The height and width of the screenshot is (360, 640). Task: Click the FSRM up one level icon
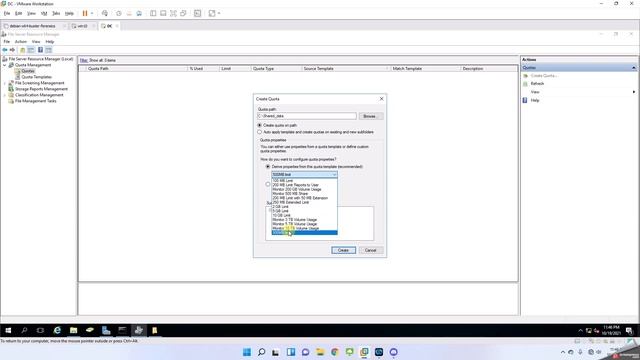point(22,50)
